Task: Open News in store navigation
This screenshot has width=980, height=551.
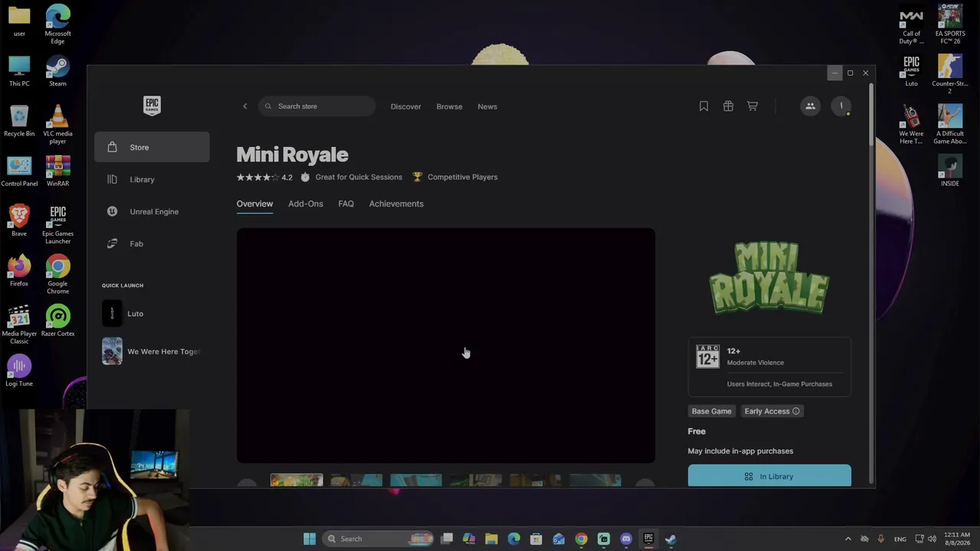Action: tap(488, 106)
